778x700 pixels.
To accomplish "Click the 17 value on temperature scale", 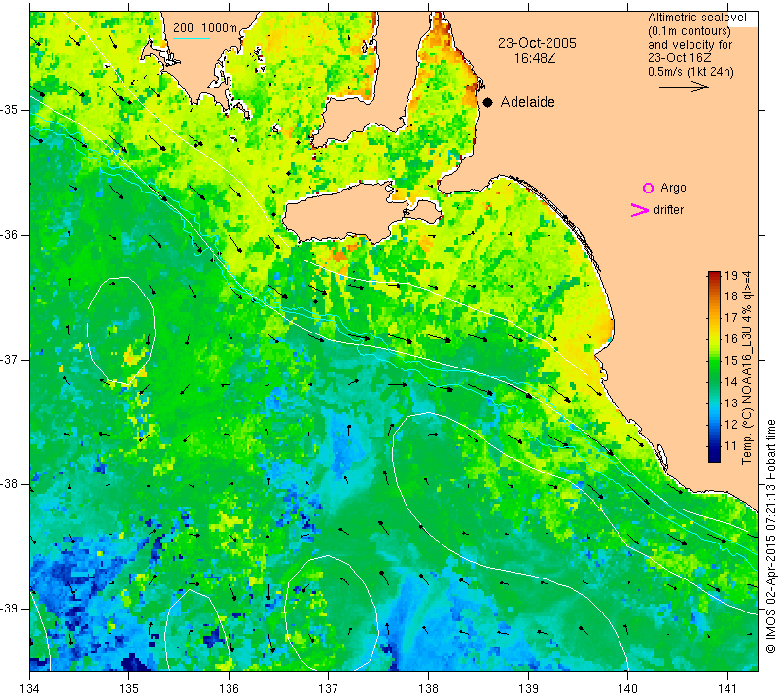I will [x=731, y=318].
